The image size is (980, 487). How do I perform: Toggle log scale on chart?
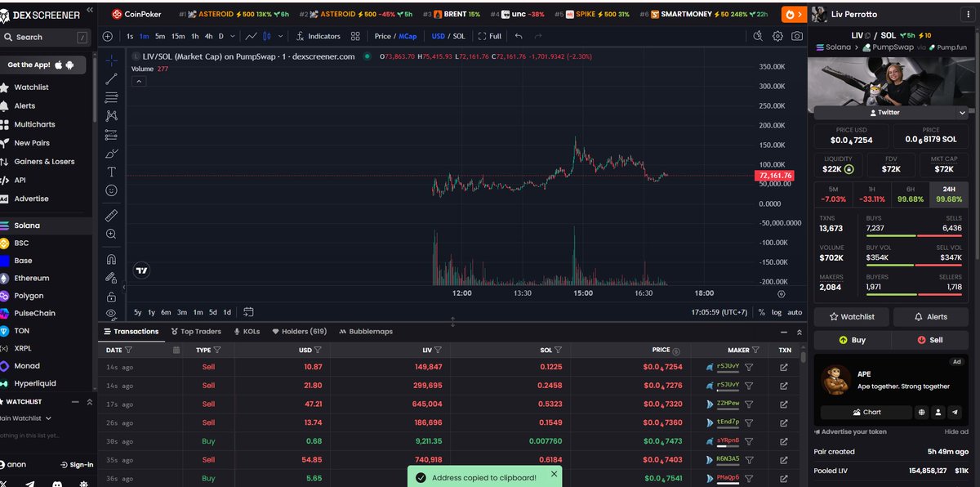[776, 312]
